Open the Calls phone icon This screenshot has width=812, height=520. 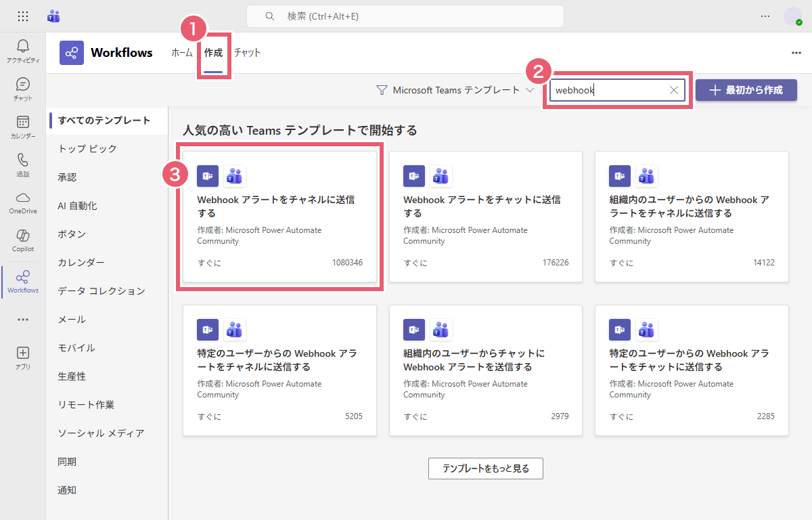click(23, 160)
